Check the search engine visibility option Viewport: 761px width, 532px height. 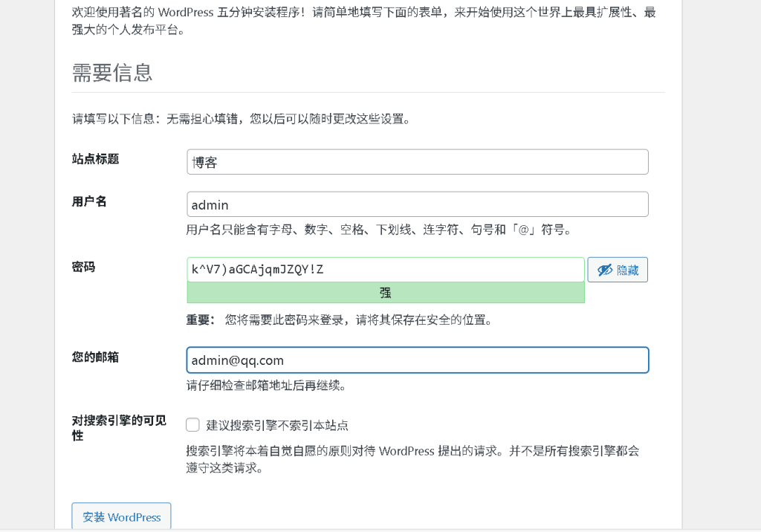point(192,424)
